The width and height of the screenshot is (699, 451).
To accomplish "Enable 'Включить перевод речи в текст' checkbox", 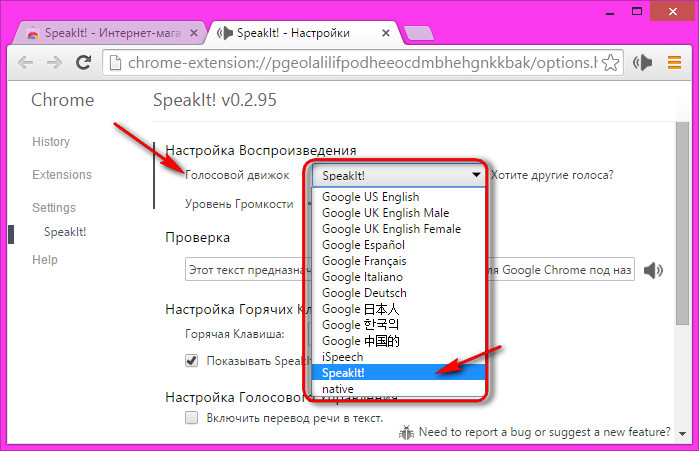I will 192,418.
